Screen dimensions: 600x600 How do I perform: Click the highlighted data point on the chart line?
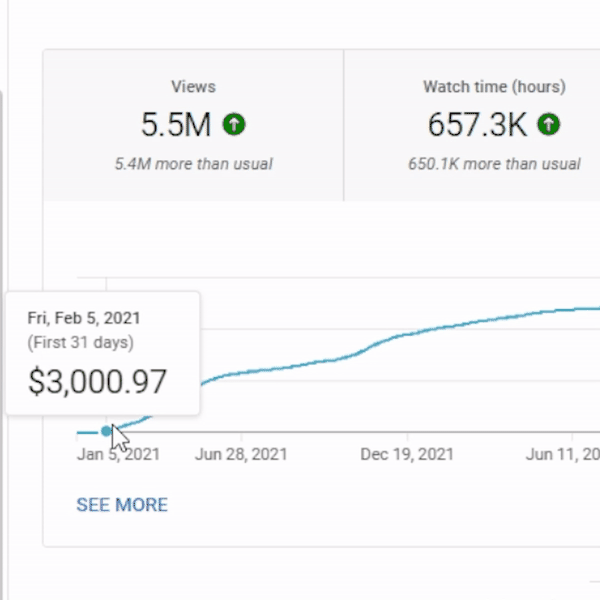106,431
